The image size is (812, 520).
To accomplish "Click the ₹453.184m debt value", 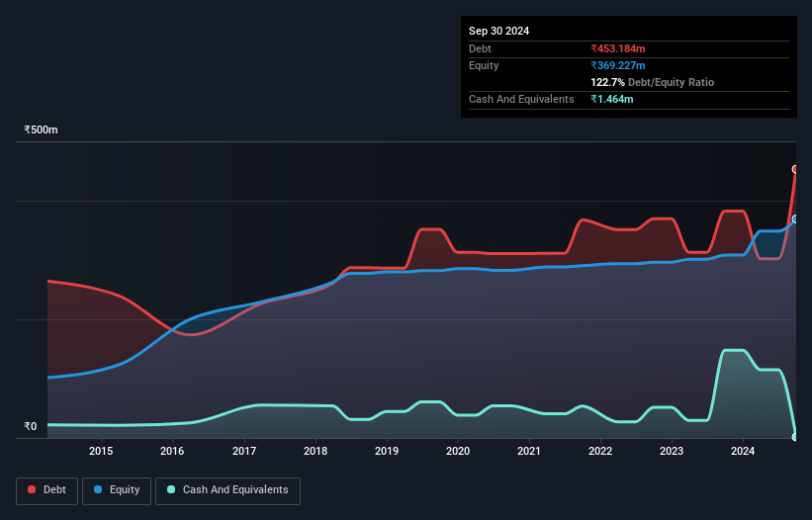I will [618, 48].
